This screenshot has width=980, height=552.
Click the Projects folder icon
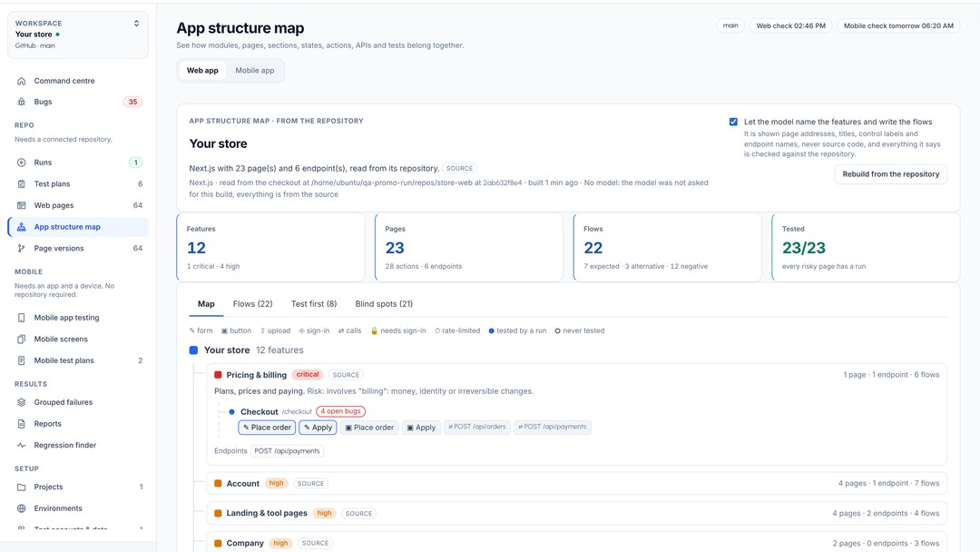click(21, 487)
